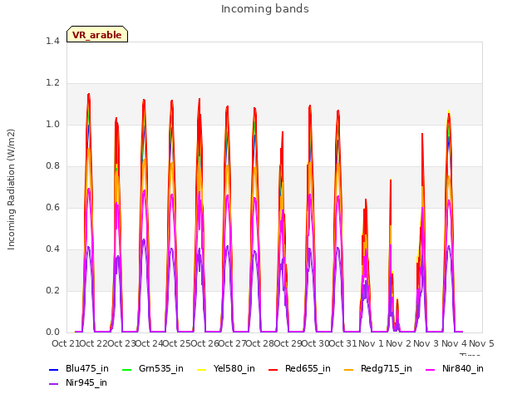Click the Red655_in legend label
Viewport: 532px width, 399px height.
[308, 369]
